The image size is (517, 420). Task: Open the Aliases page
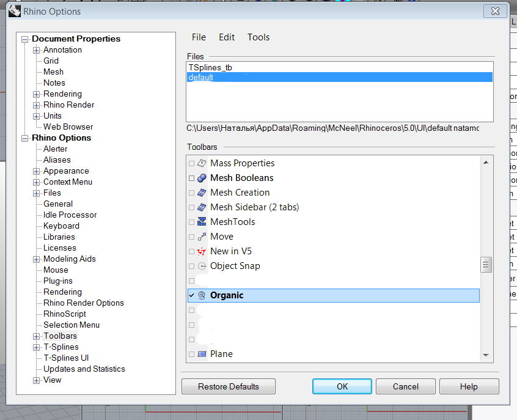point(57,160)
